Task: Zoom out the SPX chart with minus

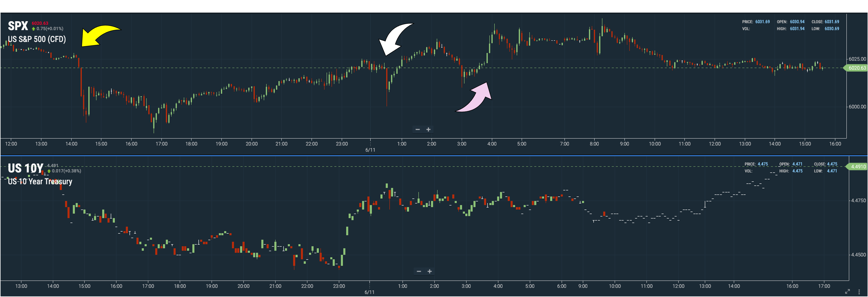Action: tap(417, 129)
